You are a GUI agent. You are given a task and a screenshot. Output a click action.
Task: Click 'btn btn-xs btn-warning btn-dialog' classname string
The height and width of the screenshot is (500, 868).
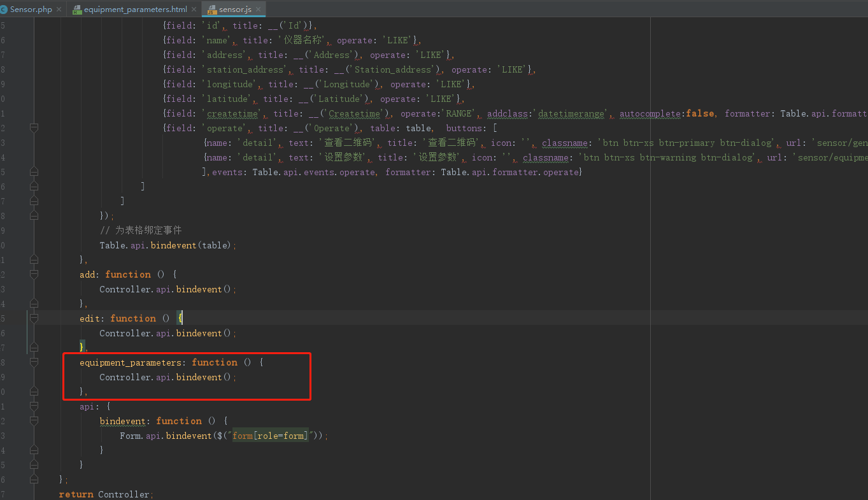pos(670,157)
